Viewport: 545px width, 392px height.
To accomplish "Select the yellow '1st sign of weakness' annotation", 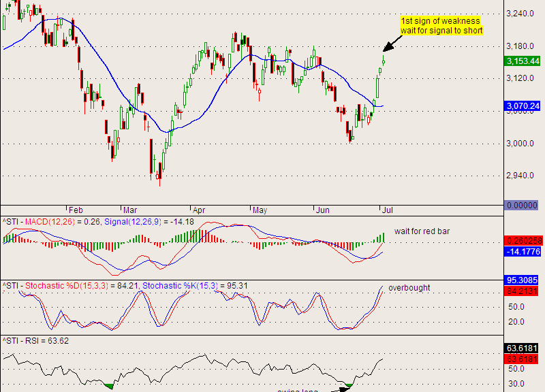I will 441,26.
